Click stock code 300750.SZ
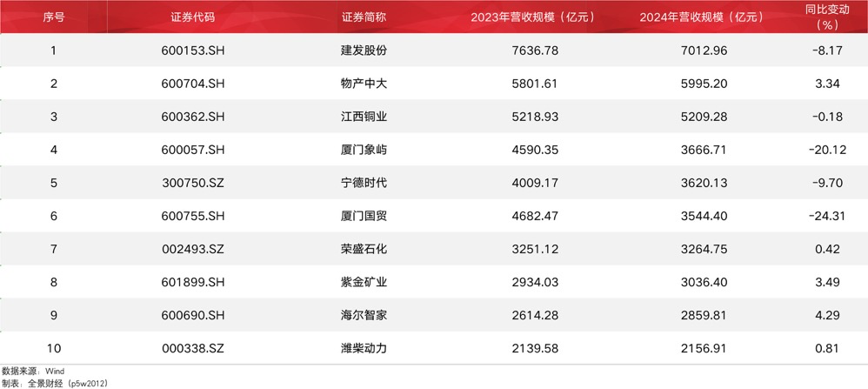 click(192, 183)
